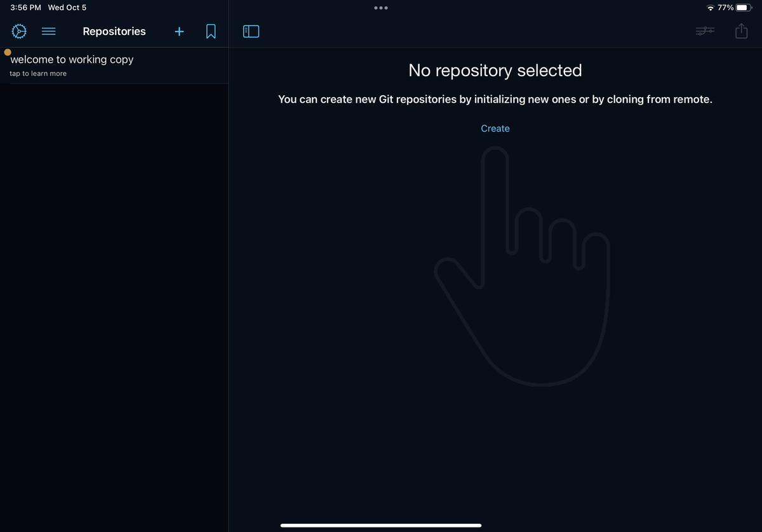This screenshot has width=762, height=532.
Task: Toggle the sidebar panel visibility
Action: (x=251, y=30)
